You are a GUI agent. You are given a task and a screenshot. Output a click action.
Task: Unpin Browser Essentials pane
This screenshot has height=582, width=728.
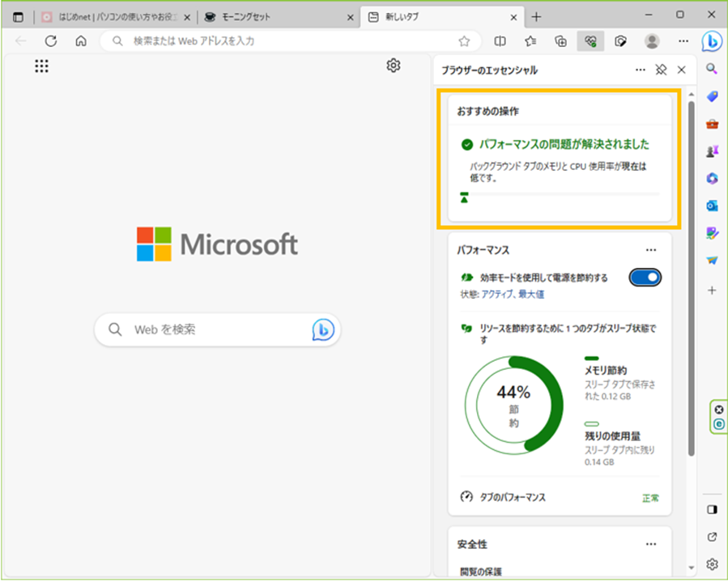point(661,70)
